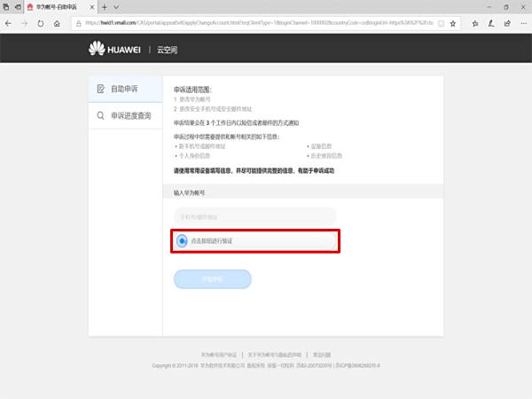The height and width of the screenshot is (399, 532).
Task: Click the 申诉适用范围 heading text
Action: (x=192, y=90)
